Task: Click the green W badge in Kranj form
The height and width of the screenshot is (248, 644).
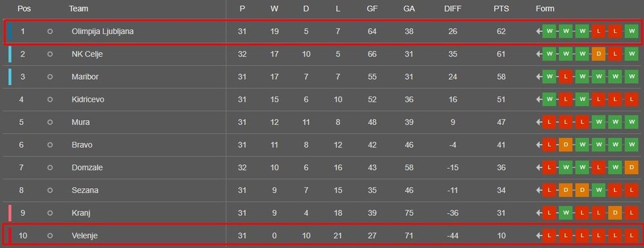Action: tap(565, 213)
